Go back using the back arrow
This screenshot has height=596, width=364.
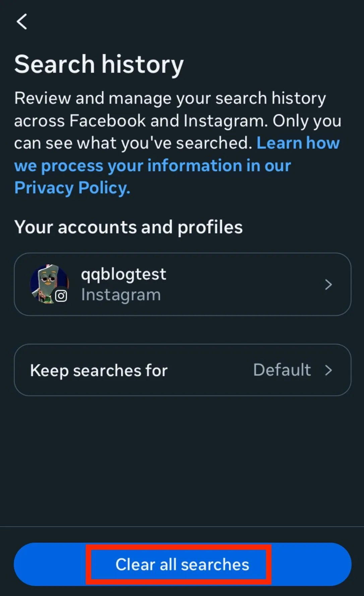click(22, 22)
